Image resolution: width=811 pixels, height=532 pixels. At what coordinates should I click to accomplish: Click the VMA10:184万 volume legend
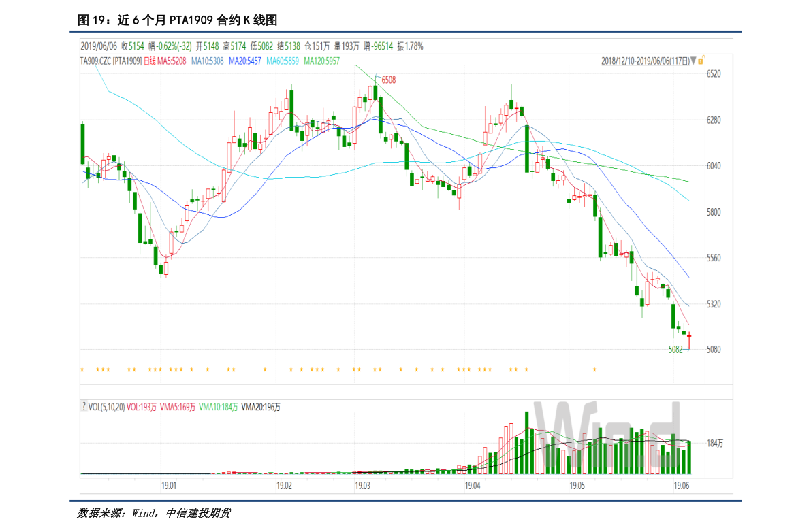[x=218, y=407]
